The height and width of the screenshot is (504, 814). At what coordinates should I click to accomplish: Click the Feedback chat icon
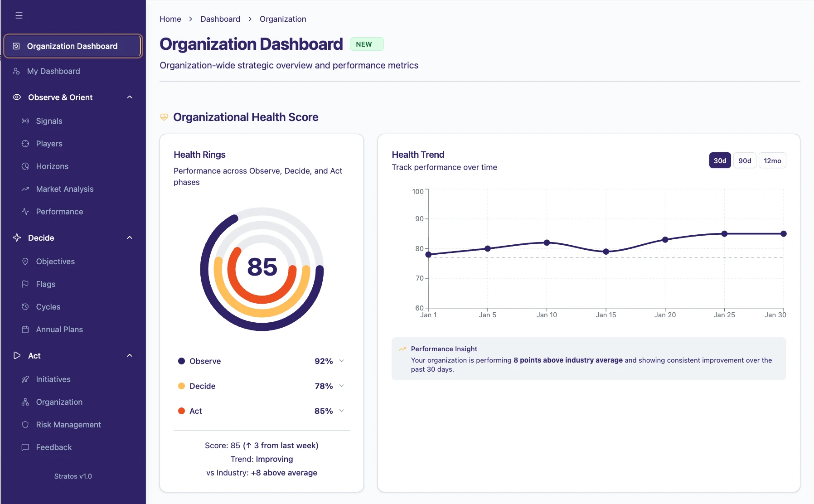tap(25, 447)
